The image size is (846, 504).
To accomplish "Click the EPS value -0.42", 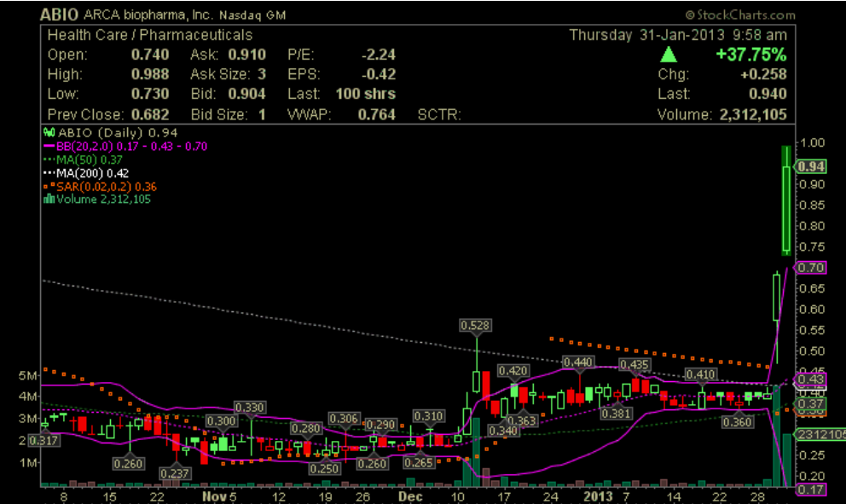I will pos(378,74).
